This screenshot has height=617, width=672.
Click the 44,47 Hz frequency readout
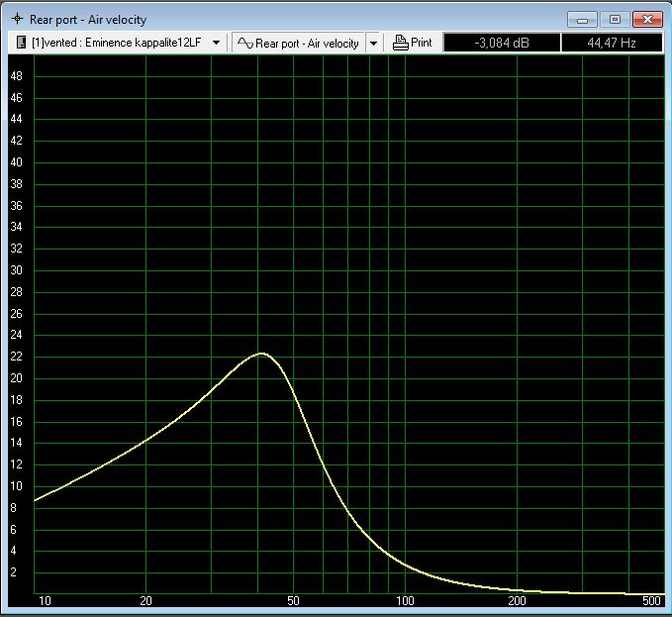click(612, 43)
